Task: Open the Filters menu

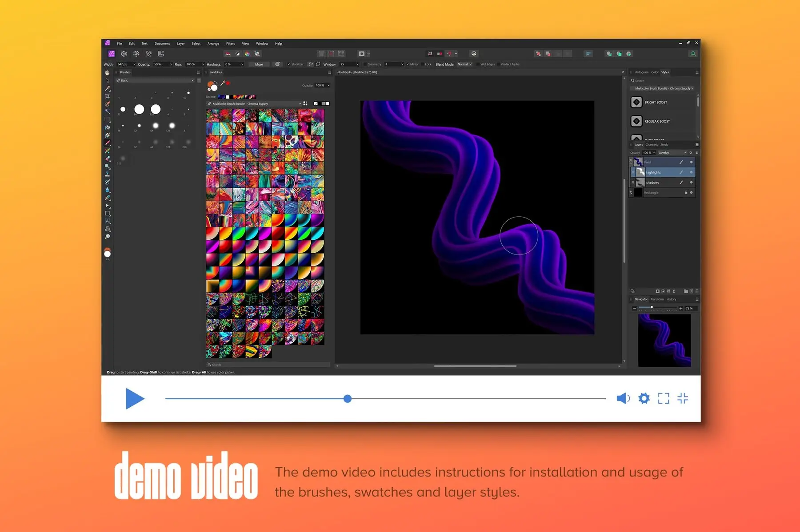Action: pos(230,43)
